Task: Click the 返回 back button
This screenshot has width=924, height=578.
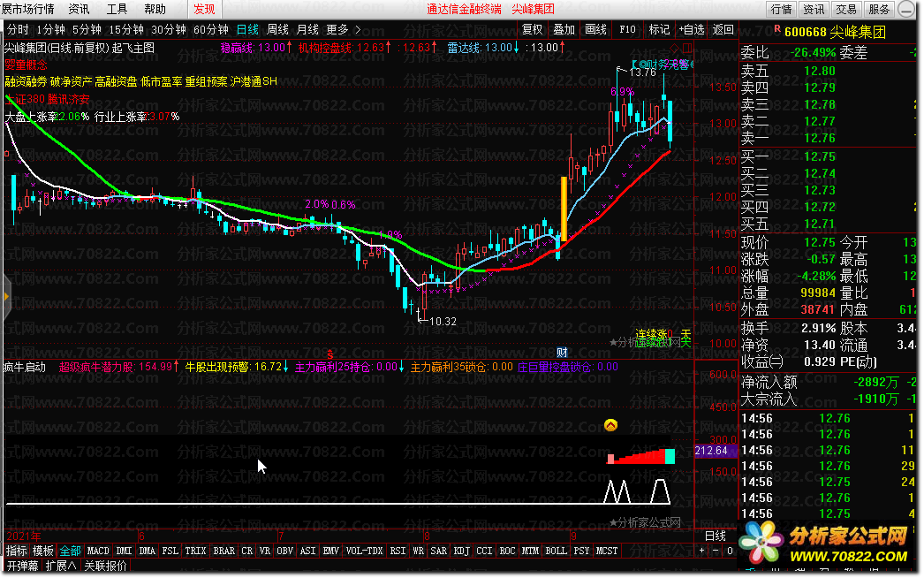Action: [723, 29]
